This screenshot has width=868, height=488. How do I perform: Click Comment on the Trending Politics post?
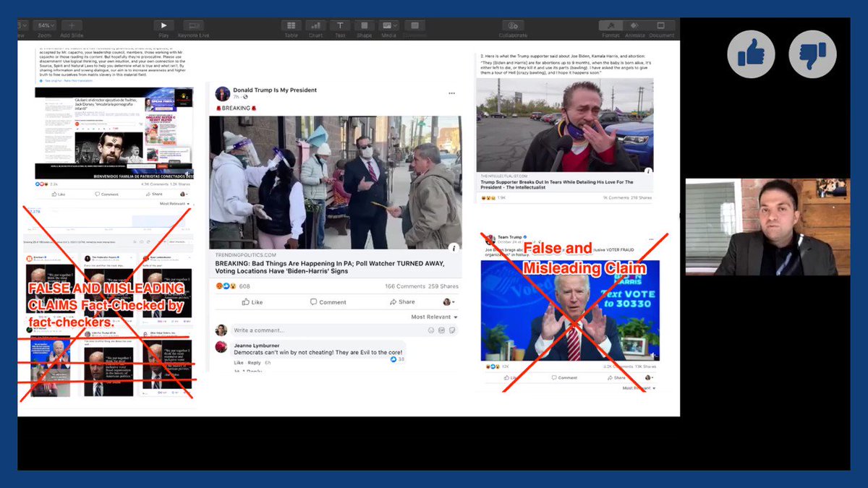coord(328,301)
